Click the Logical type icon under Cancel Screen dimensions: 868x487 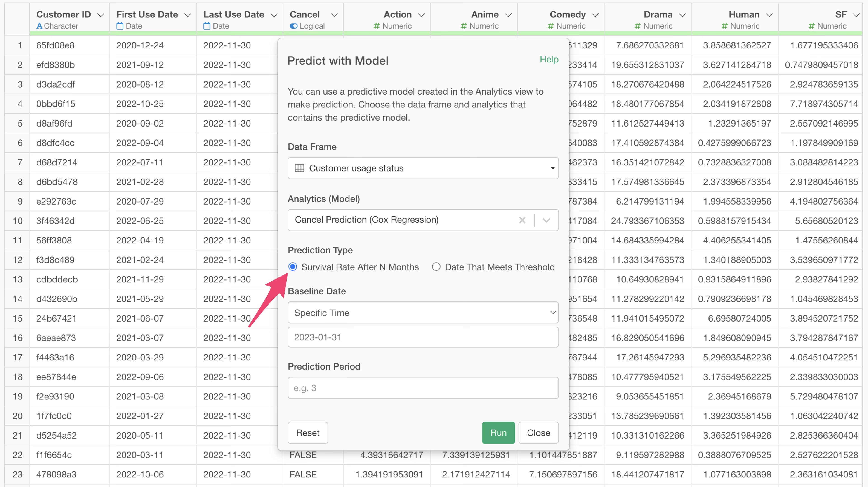[x=293, y=26]
